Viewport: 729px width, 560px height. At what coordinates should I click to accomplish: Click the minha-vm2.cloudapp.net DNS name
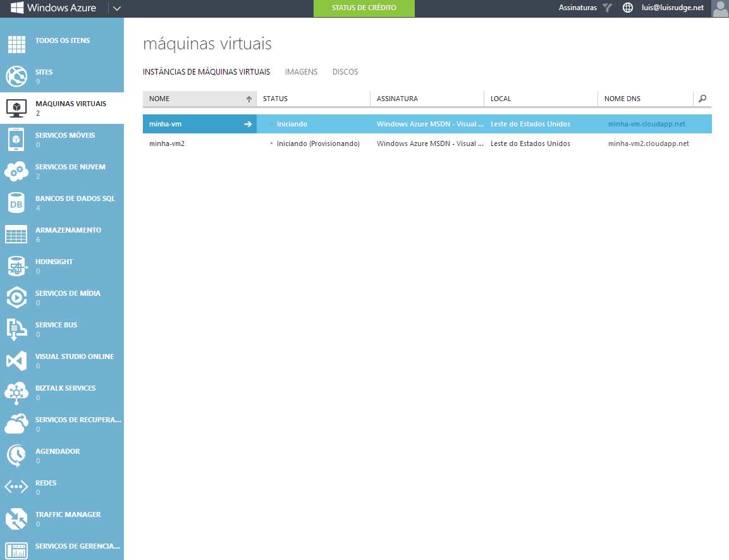[x=649, y=143]
